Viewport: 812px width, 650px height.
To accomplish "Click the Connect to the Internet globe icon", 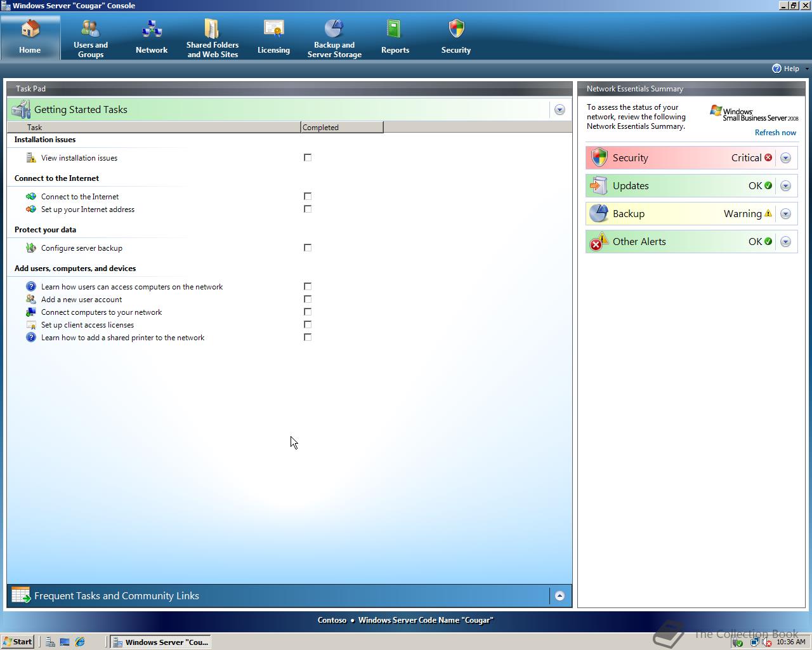I will point(31,196).
